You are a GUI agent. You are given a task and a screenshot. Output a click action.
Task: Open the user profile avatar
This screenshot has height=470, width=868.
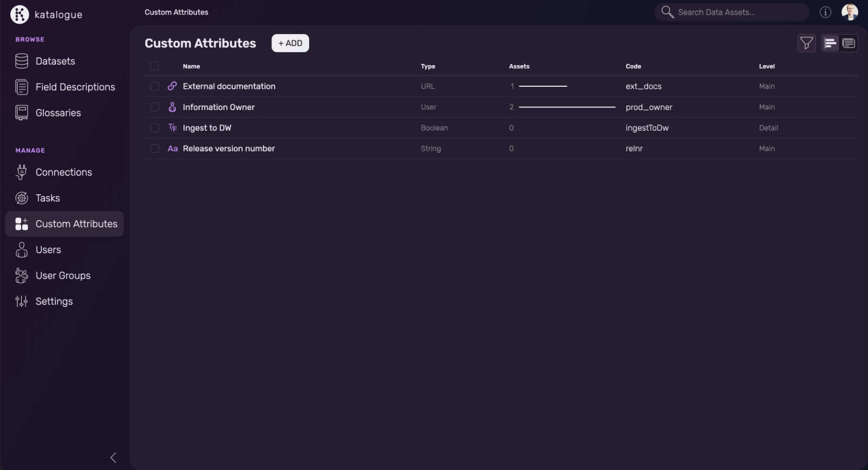pyautogui.click(x=850, y=12)
